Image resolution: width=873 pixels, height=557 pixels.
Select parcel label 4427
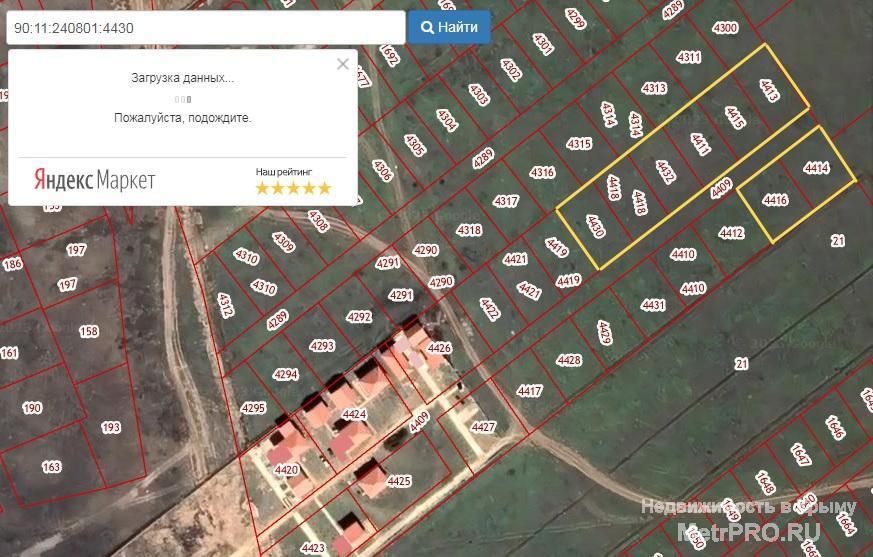(483, 427)
